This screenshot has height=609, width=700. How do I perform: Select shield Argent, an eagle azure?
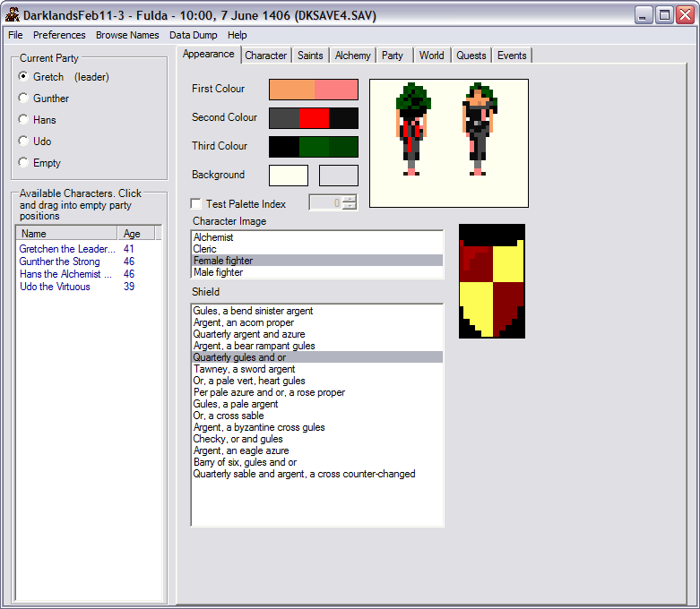tap(317, 450)
